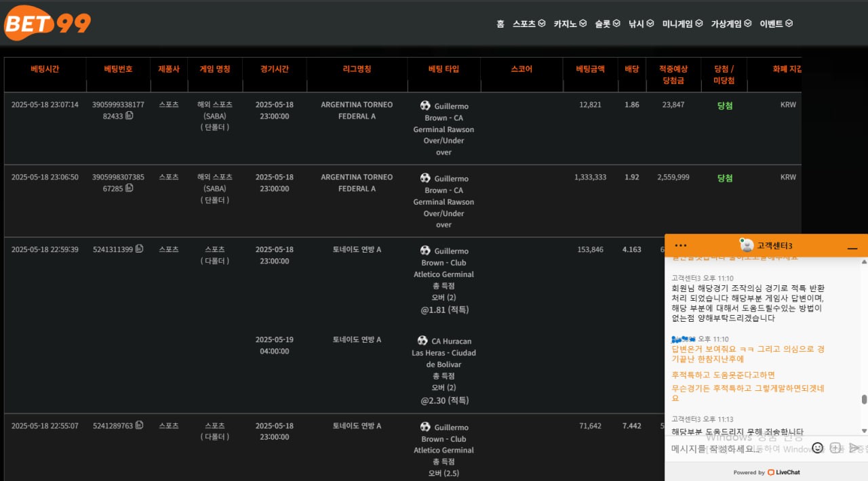868x481 pixels.
Task: Click the BET99 logo
Action: point(47,23)
